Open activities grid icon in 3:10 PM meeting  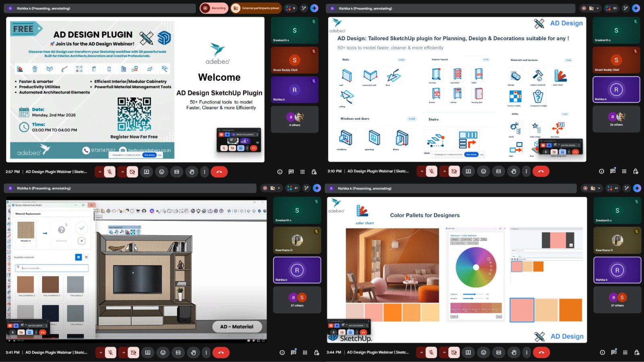tap(624, 171)
